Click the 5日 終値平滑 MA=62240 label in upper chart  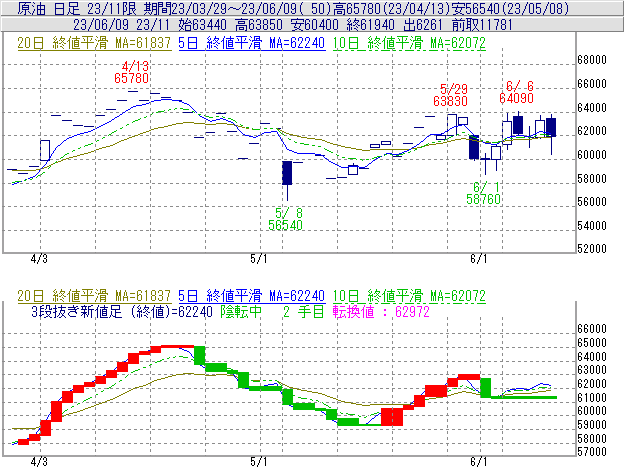click(x=252, y=43)
